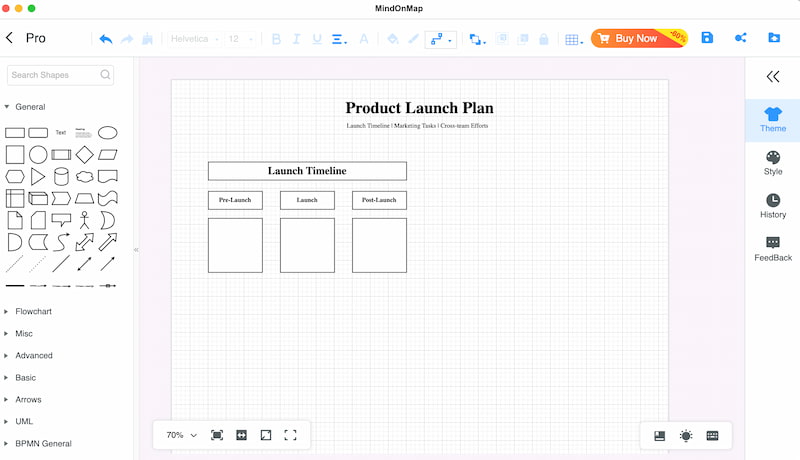Click the sun brightness icon at bottom
The height and width of the screenshot is (460, 800).
coord(686,436)
